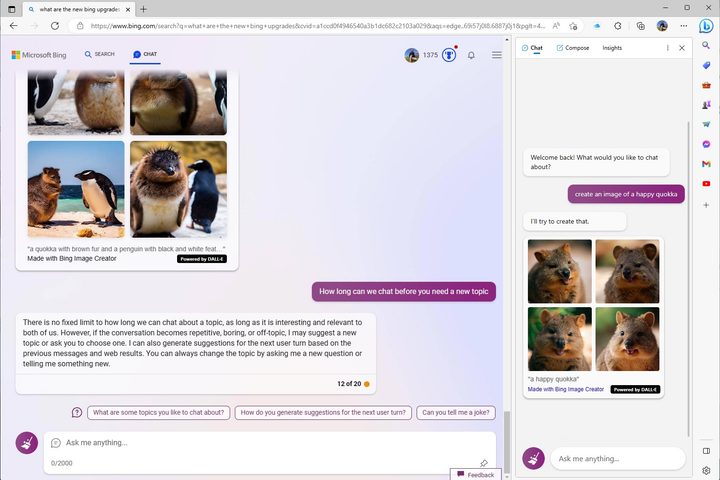This screenshot has height=480, width=720.
Task: Open the site information lock icon
Action: point(80,26)
